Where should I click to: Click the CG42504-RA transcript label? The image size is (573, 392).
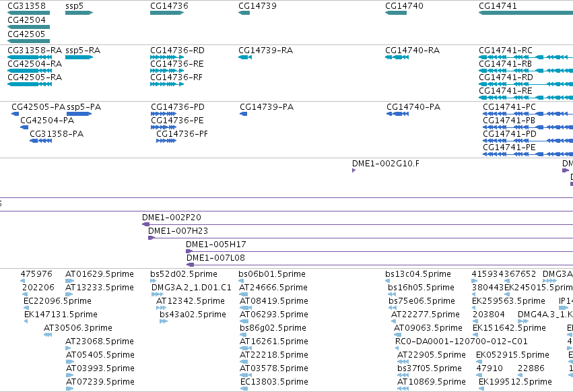35,64
